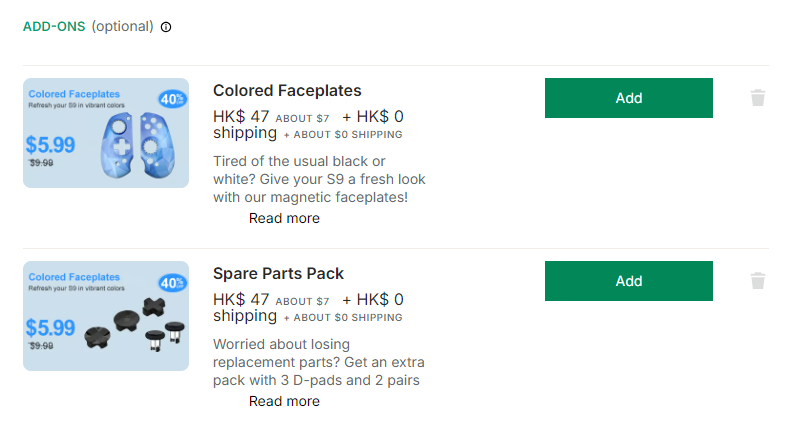Click the blue controller faceplates picture

[x=138, y=145]
